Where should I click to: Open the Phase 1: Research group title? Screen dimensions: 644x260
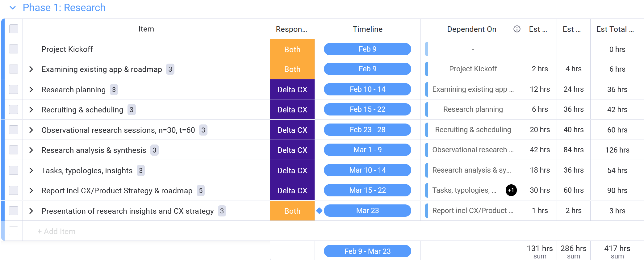point(64,8)
